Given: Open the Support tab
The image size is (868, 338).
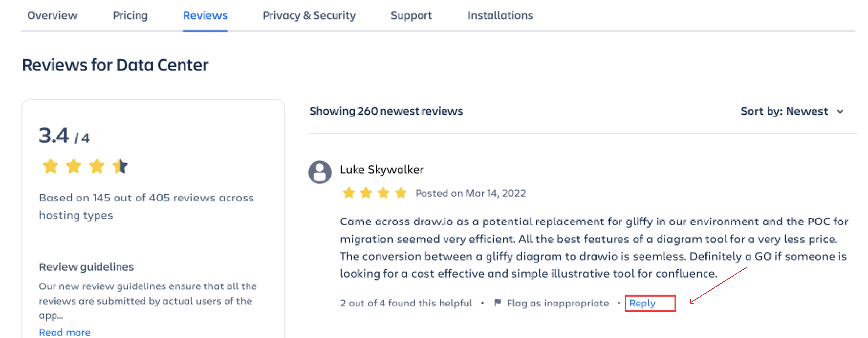Looking at the screenshot, I should click(411, 15).
